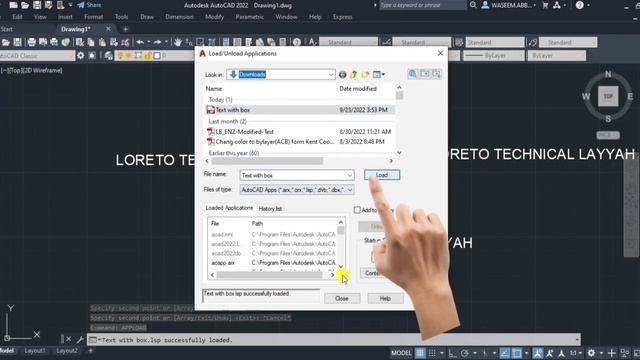Viewport: 640px width, 360px height.
Task: Click the MODEL status bar button
Action: [x=401, y=353]
